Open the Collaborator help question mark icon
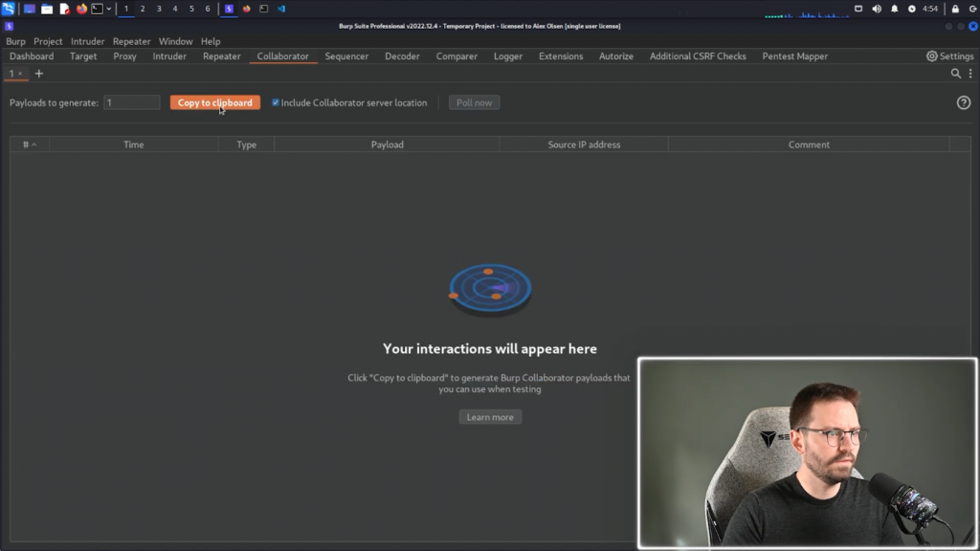Image resolution: width=980 pixels, height=551 pixels. 963,102
